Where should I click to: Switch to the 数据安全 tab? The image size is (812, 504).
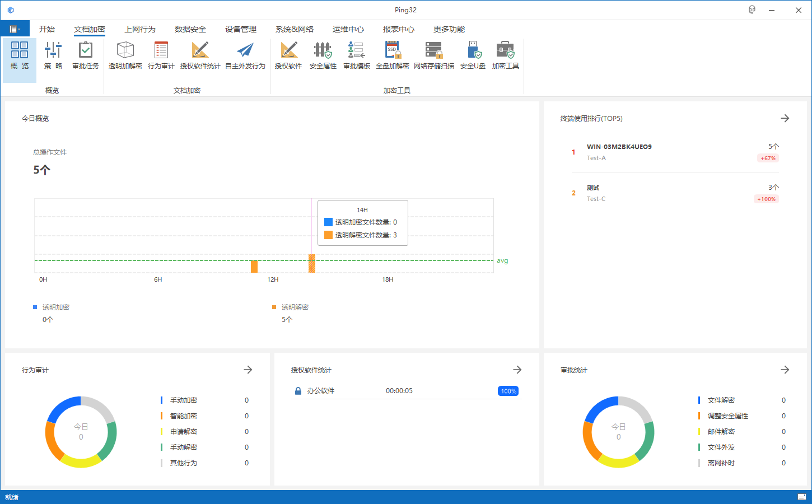point(190,29)
